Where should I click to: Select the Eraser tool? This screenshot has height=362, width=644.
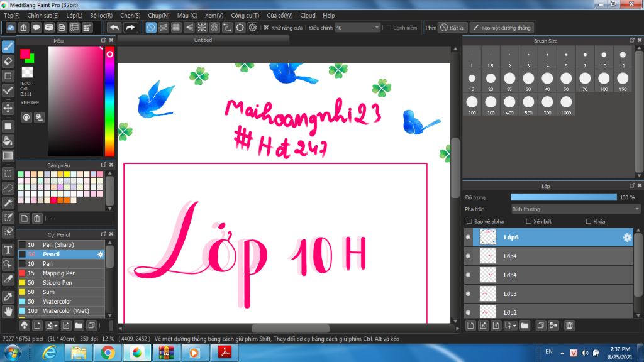8,61
